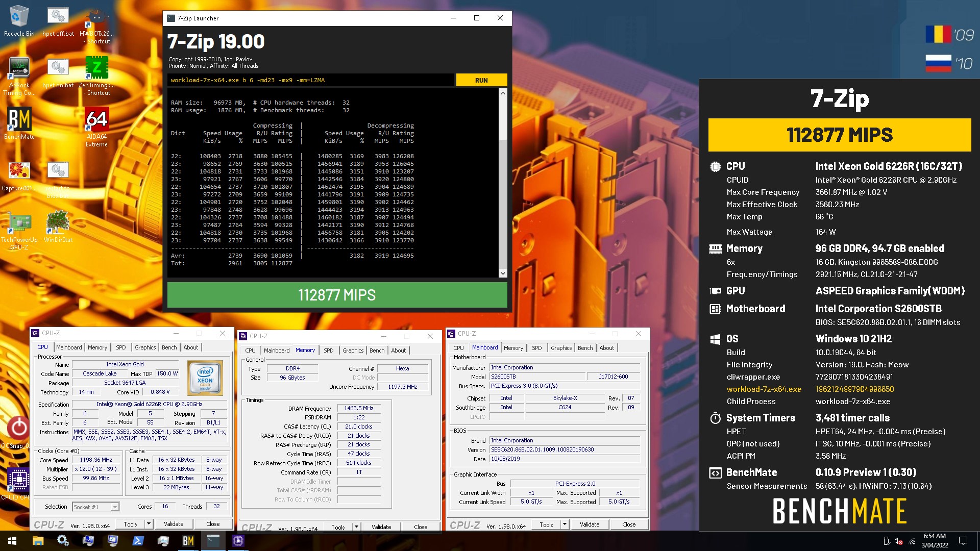This screenshot has height=551, width=980.
Task: Open File Explorer from the taskbar
Action: point(38,541)
